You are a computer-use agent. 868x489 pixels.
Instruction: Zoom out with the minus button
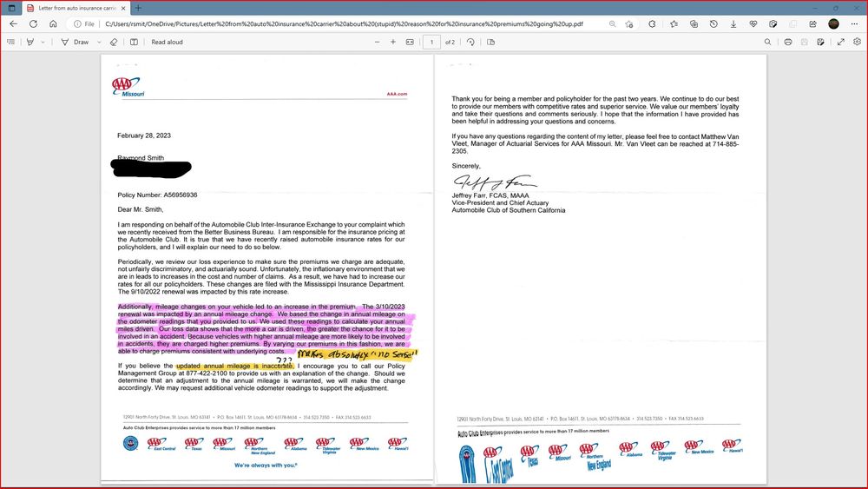[x=377, y=42]
